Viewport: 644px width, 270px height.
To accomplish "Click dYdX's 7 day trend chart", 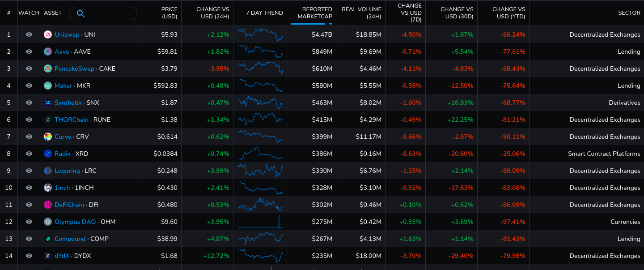I will 261,256.
